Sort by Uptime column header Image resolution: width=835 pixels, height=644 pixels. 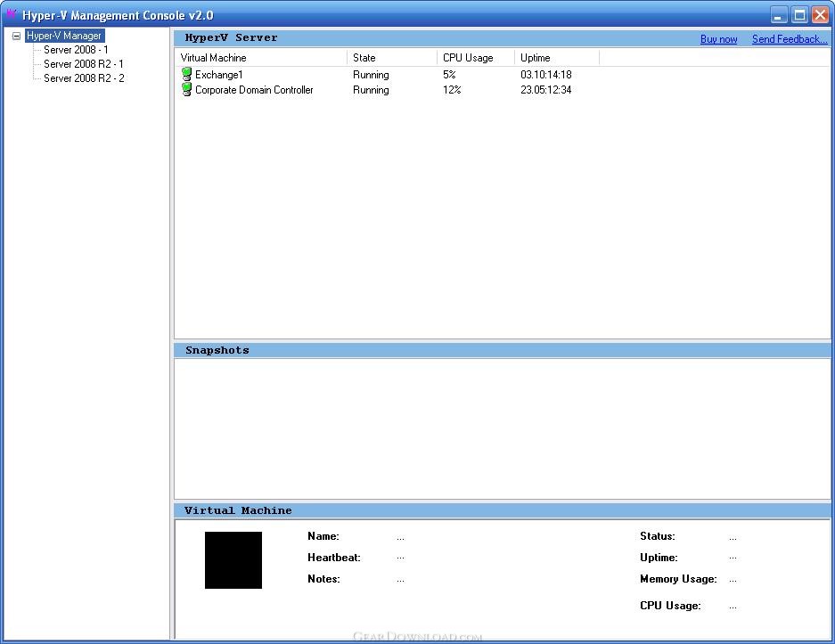[x=557, y=58]
